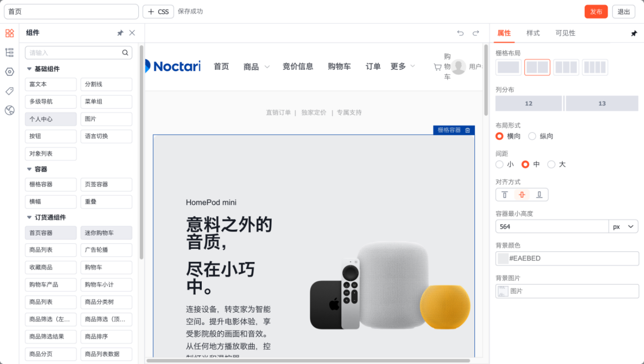The width and height of the screenshot is (644, 364).
Task: Delete the 栅格容器 via trash icon
Action: pos(468,130)
